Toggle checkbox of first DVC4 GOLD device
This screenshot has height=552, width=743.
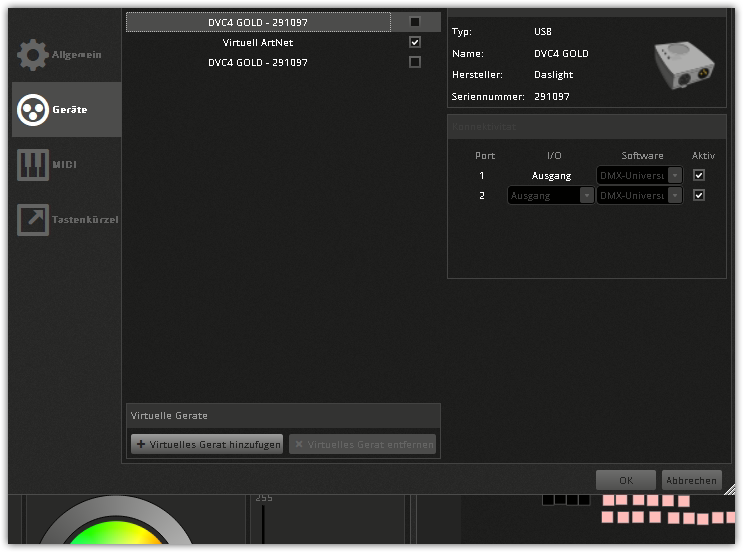415,22
